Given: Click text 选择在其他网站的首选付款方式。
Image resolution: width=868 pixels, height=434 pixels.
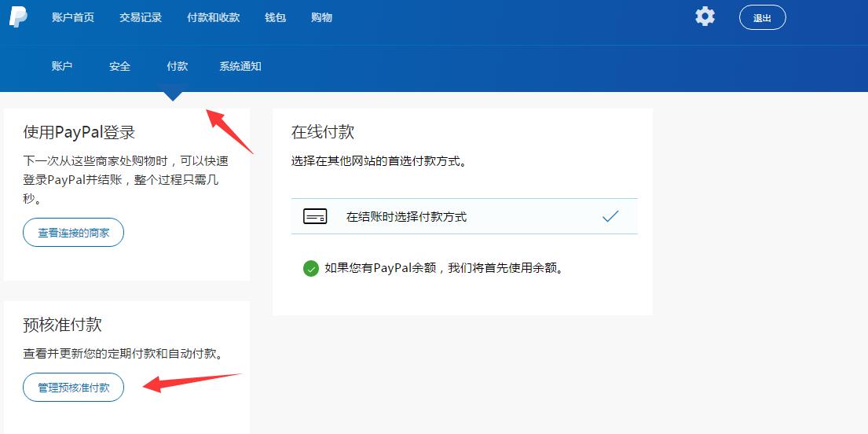Looking at the screenshot, I should click(x=379, y=162).
